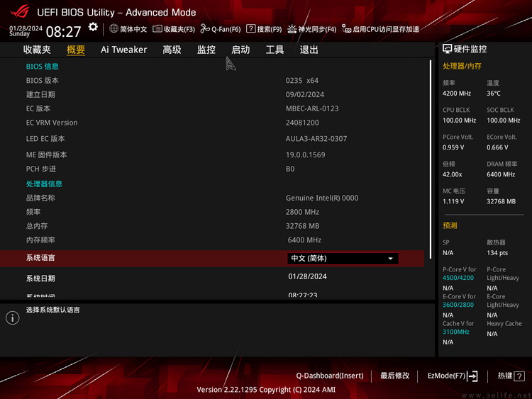The width and height of the screenshot is (532, 399).
Task: Click the dropdown arrow beside 中文 (简体)
Action: [x=391, y=259]
